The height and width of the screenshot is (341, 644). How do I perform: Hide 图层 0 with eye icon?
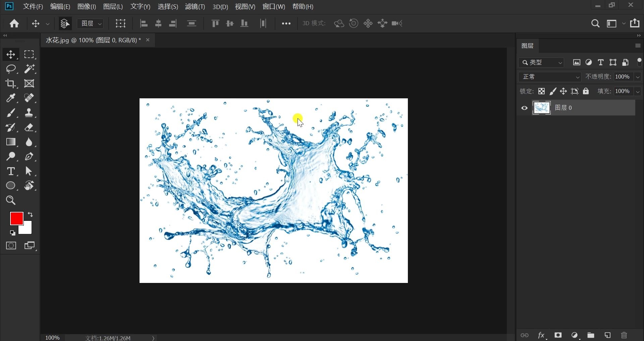point(524,108)
